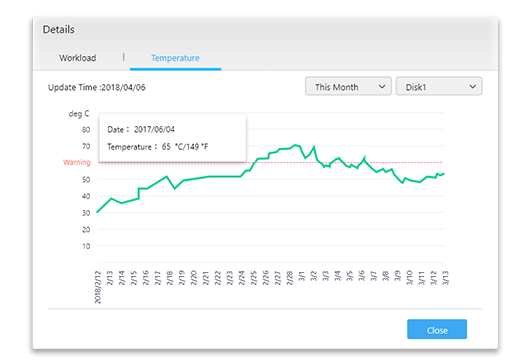Click the 2018/2/12 date axis label

[98, 287]
